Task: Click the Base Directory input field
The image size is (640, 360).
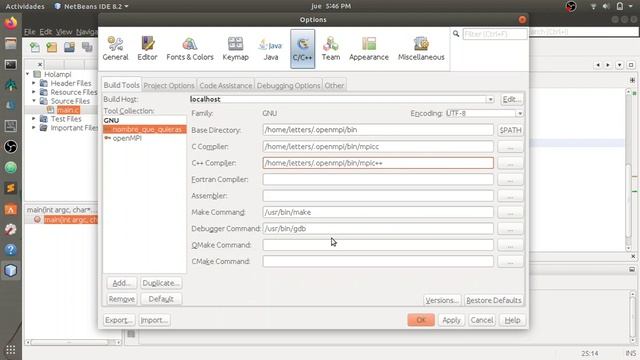Action: pos(378,130)
